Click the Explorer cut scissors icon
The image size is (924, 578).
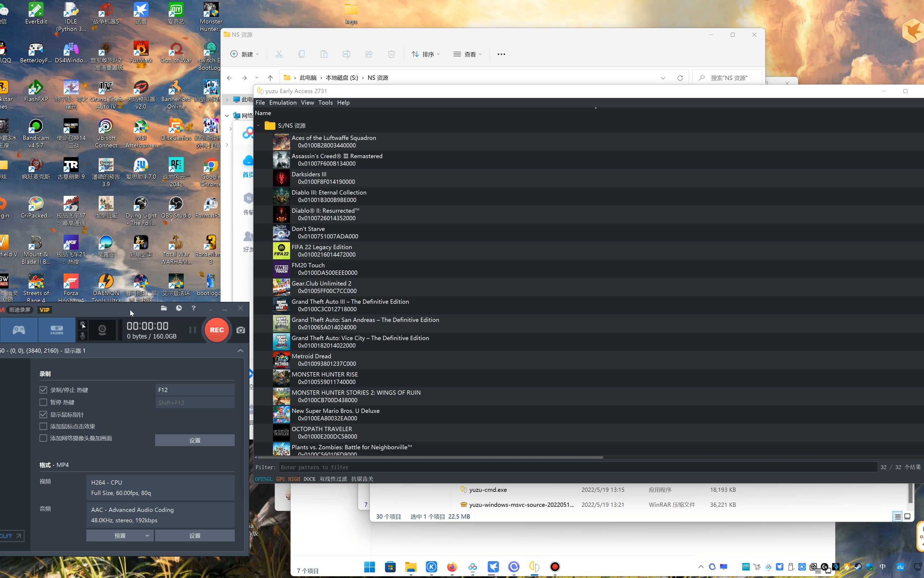[x=279, y=54]
